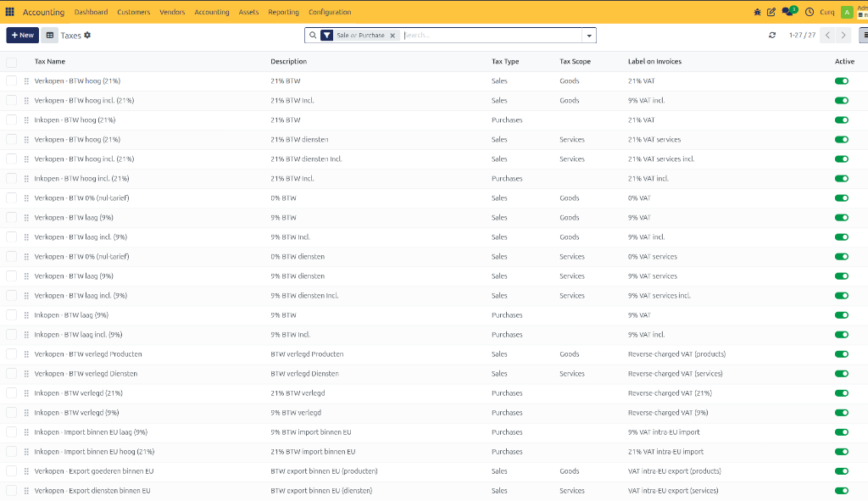868x501 pixels.
Task: Open the Configuration menu
Action: 330,12
